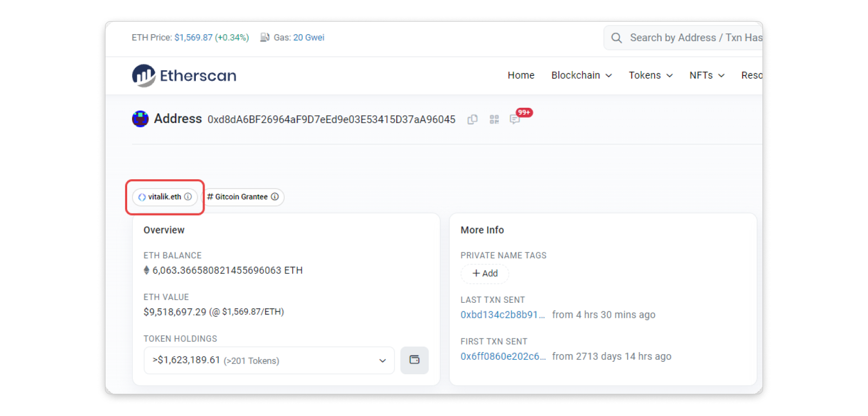The image size is (868, 416).
Task: Click the gas pump icon
Action: [x=265, y=37]
